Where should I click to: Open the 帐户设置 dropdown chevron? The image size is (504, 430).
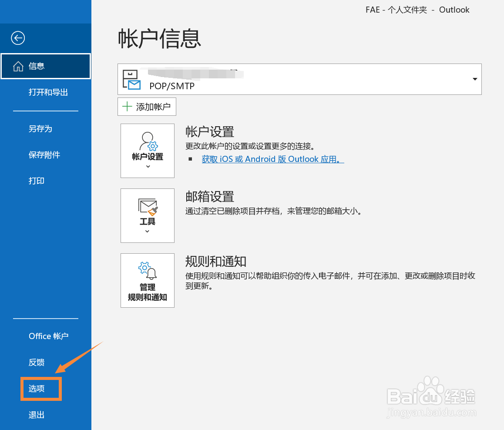click(147, 166)
